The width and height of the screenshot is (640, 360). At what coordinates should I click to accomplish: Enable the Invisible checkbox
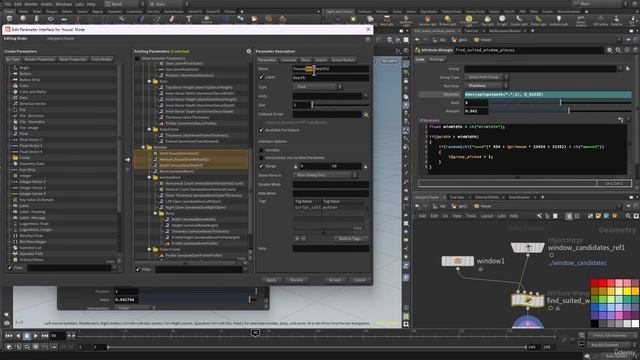[261, 150]
